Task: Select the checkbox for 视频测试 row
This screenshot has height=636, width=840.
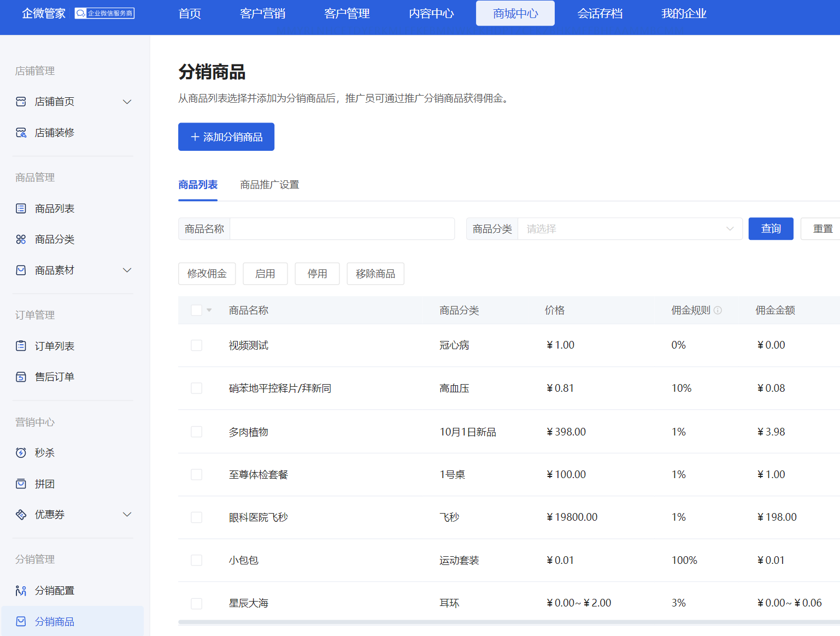Action: (x=197, y=345)
